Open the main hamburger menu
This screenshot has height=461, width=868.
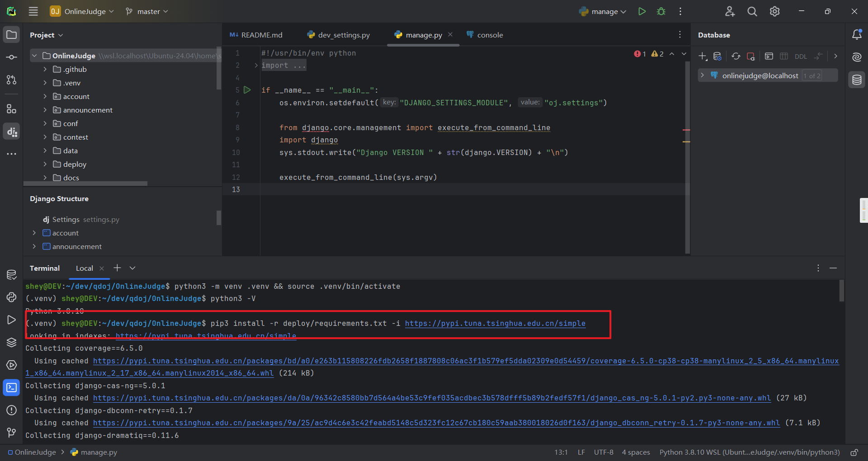point(33,11)
